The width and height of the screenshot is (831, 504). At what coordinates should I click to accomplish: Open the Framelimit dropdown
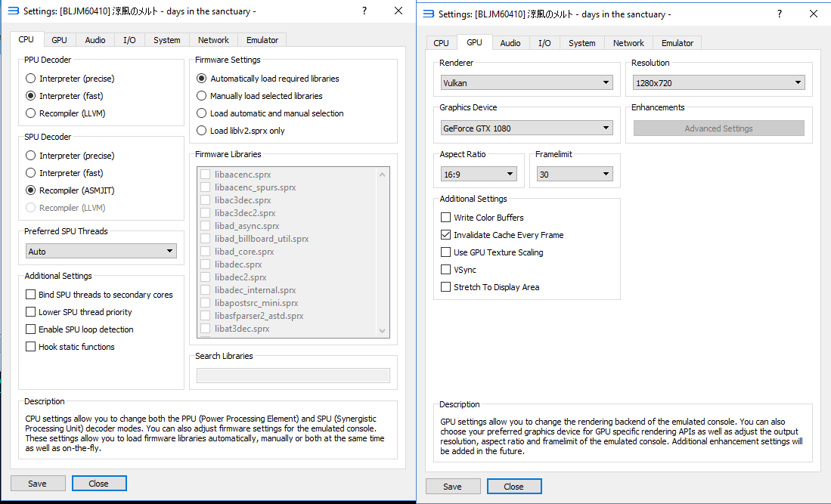click(x=574, y=175)
